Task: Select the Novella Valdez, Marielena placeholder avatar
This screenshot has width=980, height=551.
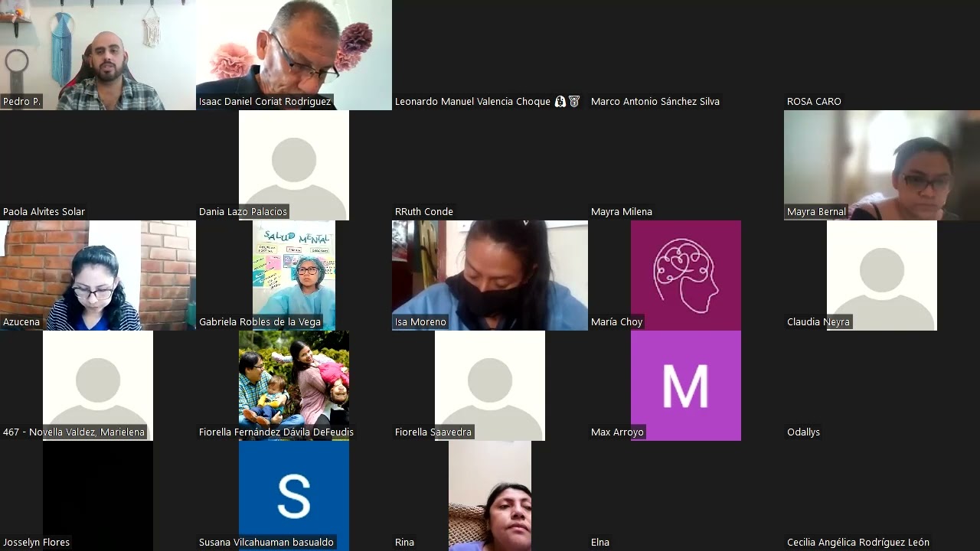Action: 98,386
